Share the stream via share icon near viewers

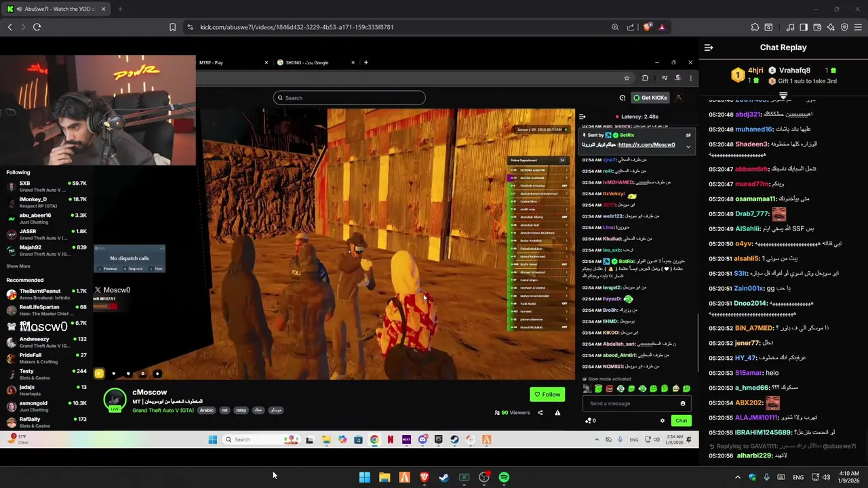pyautogui.click(x=540, y=412)
